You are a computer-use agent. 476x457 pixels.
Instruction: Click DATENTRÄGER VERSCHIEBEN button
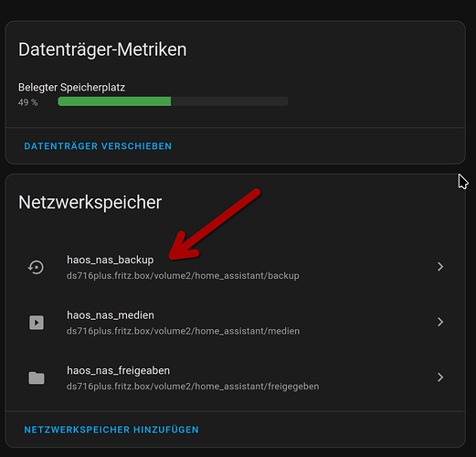pyautogui.click(x=98, y=146)
